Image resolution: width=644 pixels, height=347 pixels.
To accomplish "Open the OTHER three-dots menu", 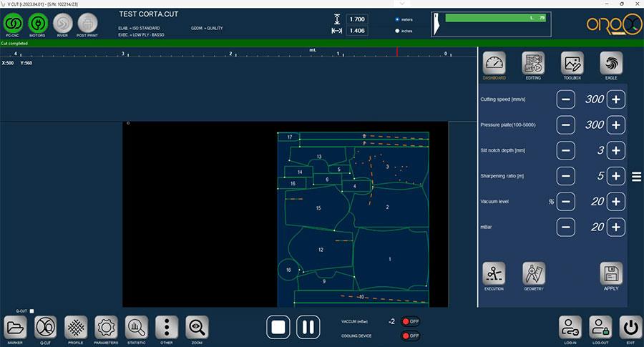I will pos(167,327).
